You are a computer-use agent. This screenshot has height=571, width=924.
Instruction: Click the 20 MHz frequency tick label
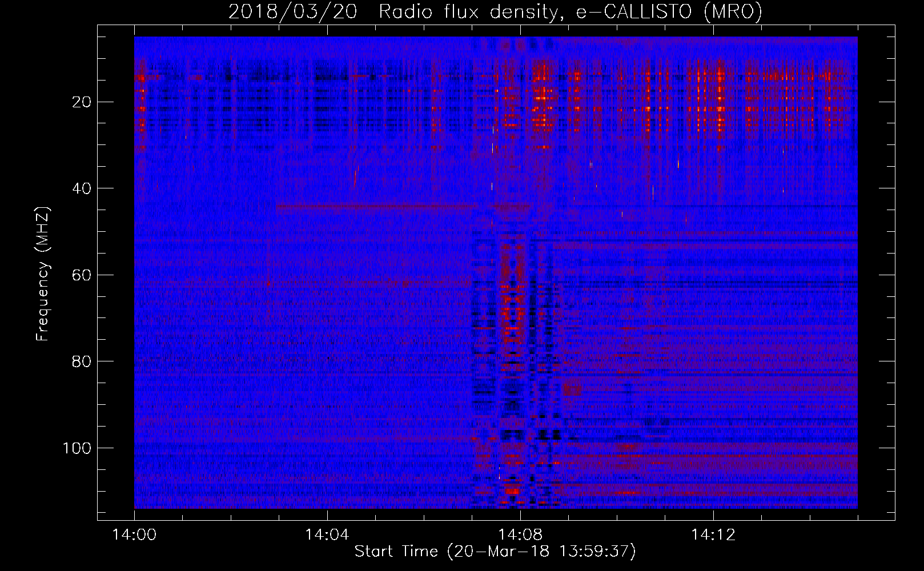click(x=82, y=102)
